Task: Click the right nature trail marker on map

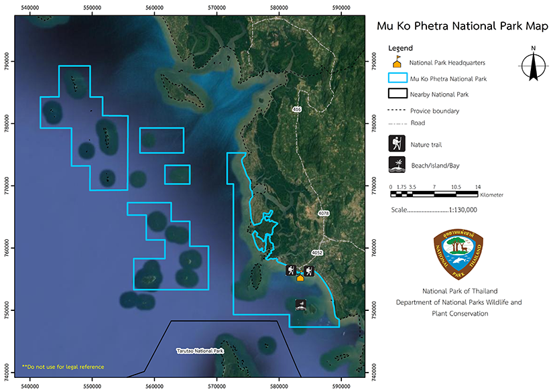Action: (x=308, y=271)
